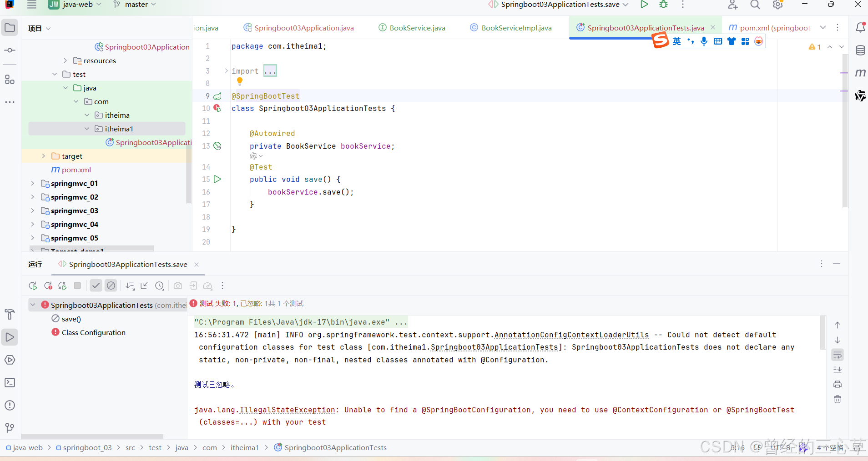Close the Run tab Springboot03ApplicationTests.save
The image size is (868, 461).
[x=197, y=265]
